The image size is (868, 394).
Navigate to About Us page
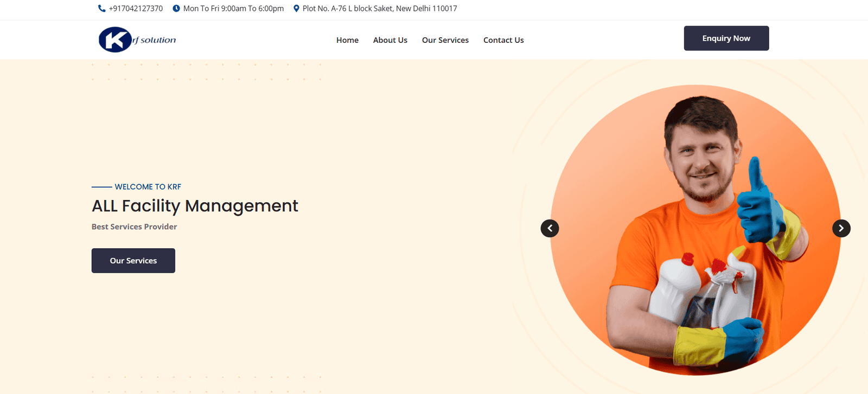[390, 40]
